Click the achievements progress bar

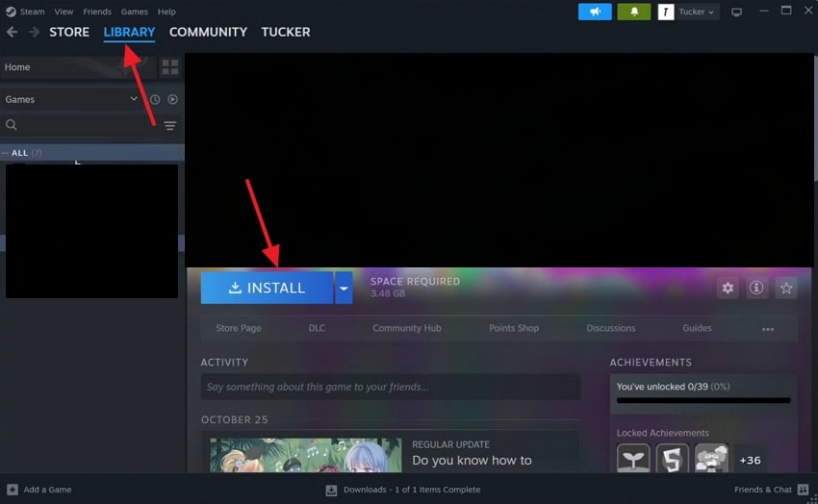(x=703, y=400)
